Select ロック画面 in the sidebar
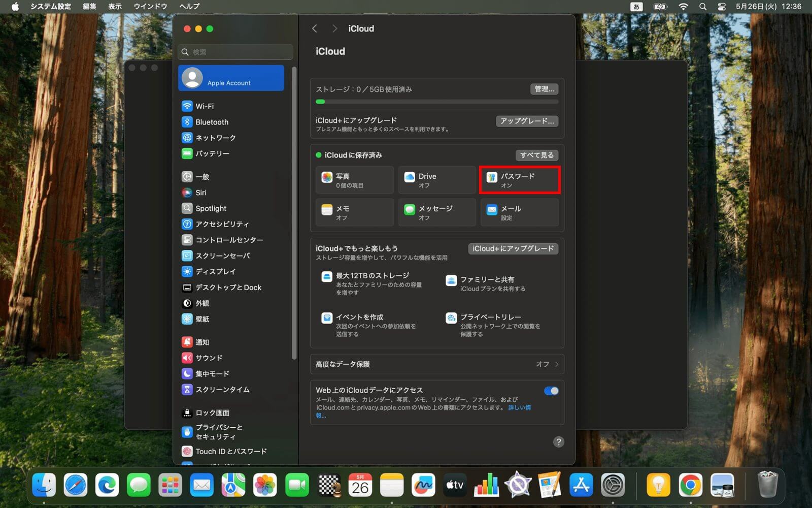The height and width of the screenshot is (508, 812). pyautogui.click(x=231, y=412)
